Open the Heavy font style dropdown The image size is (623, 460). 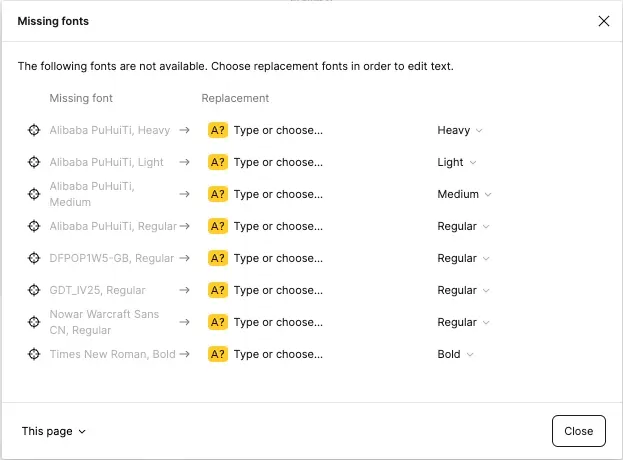pyautogui.click(x=460, y=130)
